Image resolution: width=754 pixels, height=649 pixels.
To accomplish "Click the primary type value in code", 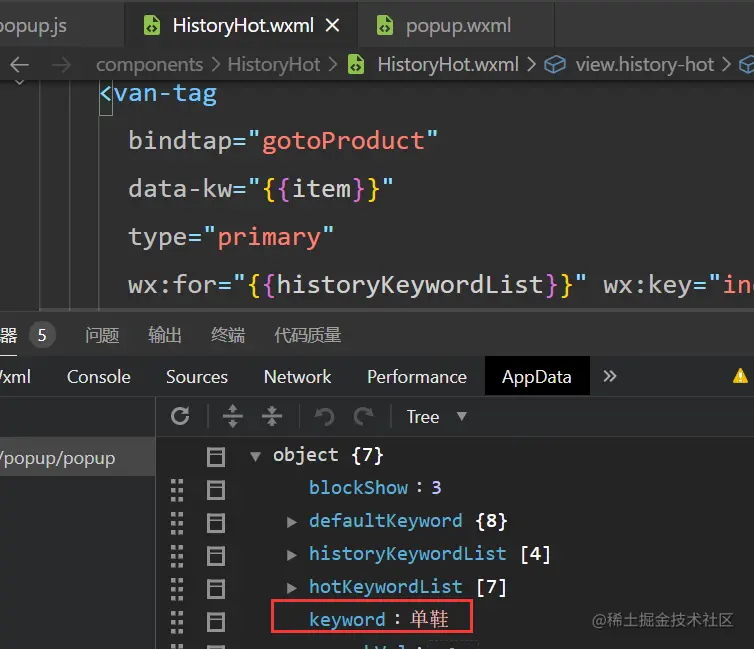I will [269, 237].
